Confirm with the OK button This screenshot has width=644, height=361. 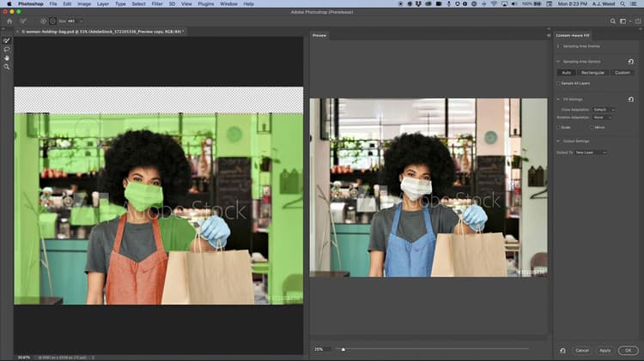click(628, 351)
